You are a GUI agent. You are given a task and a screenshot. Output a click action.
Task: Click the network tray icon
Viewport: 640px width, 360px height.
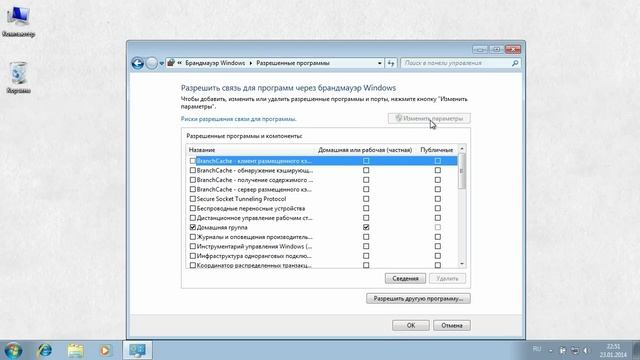(x=574, y=351)
